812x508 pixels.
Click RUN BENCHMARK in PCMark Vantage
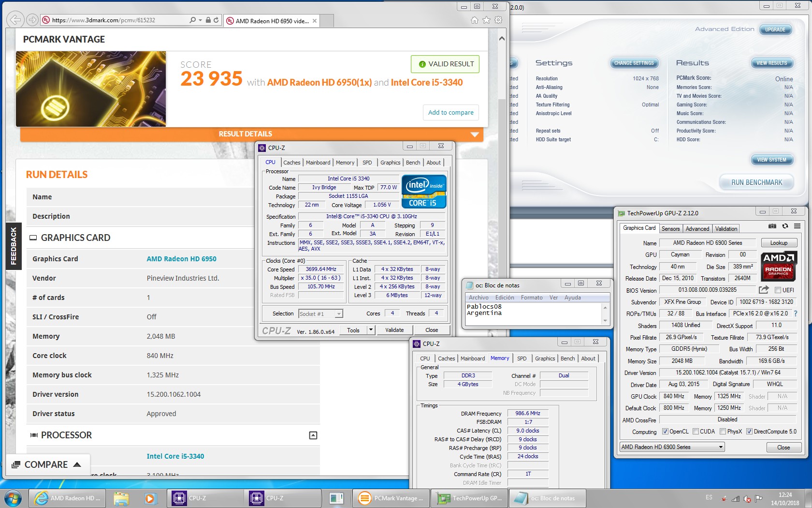756,182
